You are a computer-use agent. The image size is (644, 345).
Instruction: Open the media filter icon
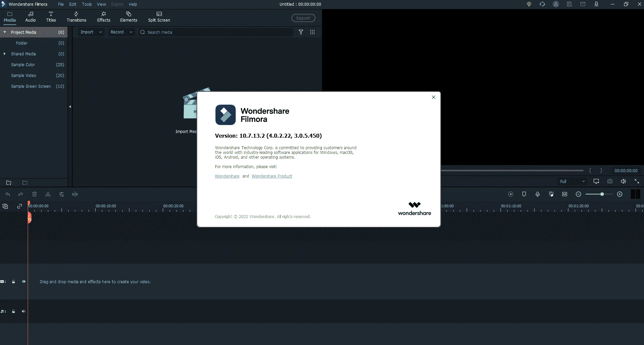point(301,32)
